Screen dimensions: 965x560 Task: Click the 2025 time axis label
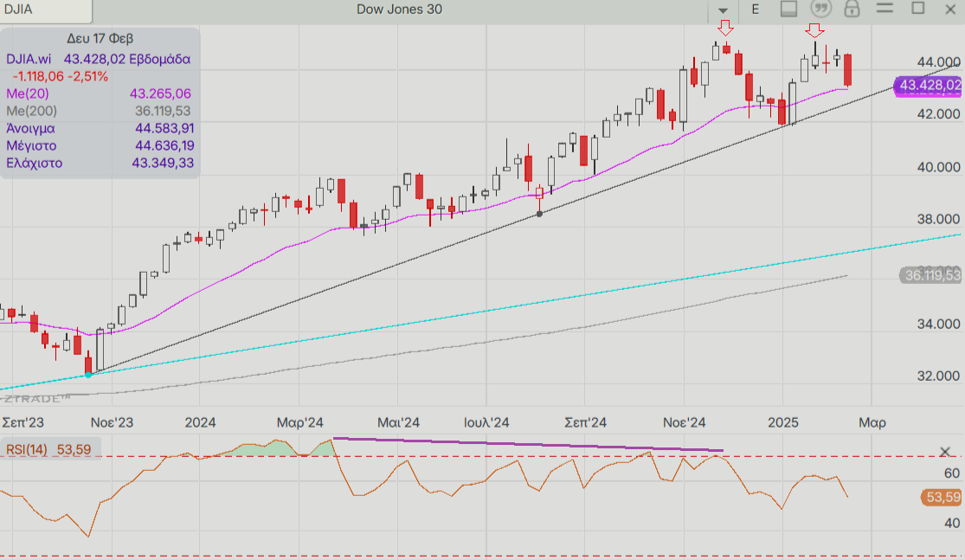coord(783,422)
